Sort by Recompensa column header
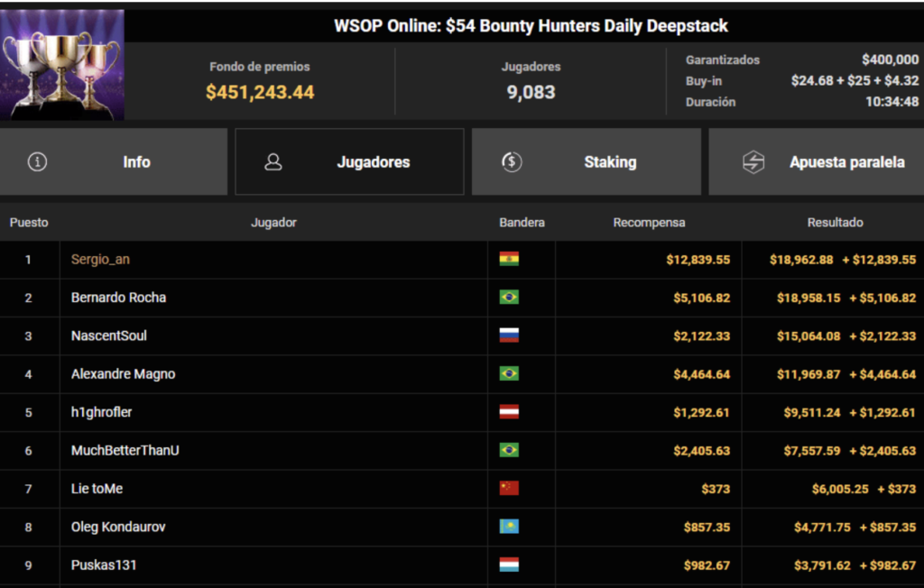Screen dimensions: 924x588 649,222
